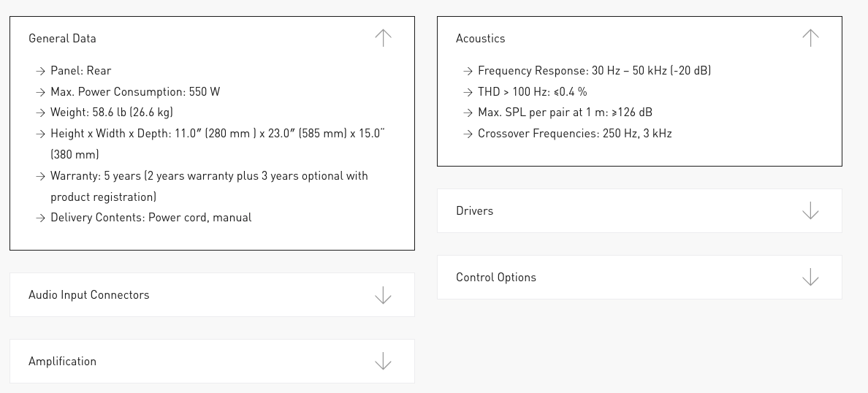The height and width of the screenshot is (393, 868).
Task: Click the Amplification title text
Action: click(62, 362)
